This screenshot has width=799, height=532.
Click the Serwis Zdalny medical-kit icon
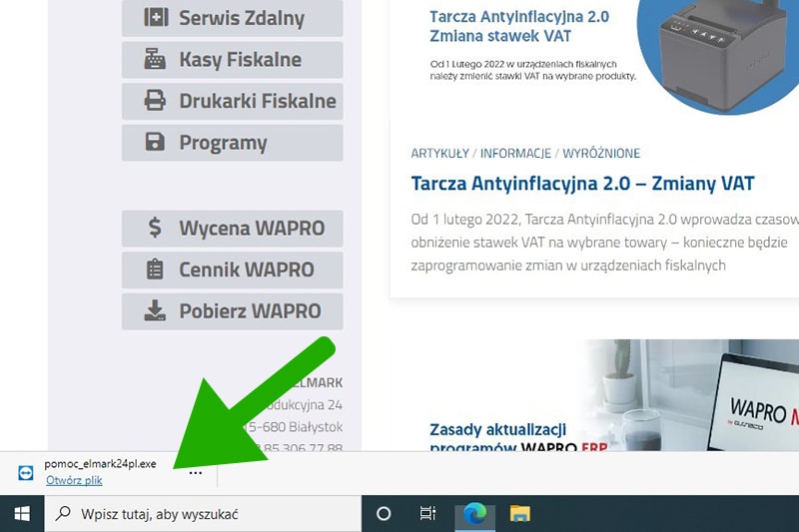(156, 17)
